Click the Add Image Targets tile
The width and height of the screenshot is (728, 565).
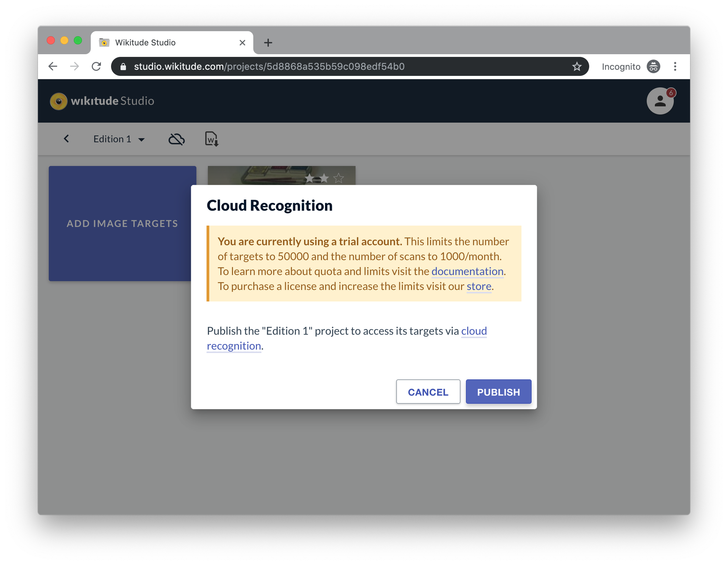click(x=121, y=223)
